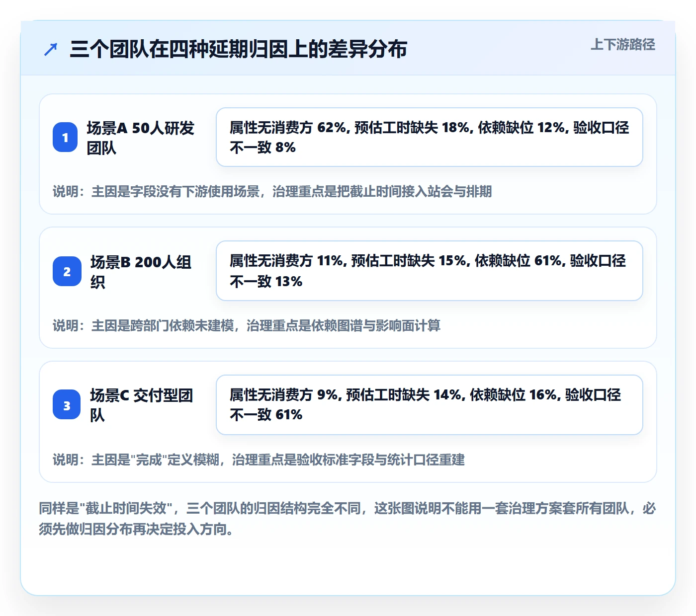
Task: Click the 场景A data box starting 属性无消费方 62%
Action: tap(430, 137)
